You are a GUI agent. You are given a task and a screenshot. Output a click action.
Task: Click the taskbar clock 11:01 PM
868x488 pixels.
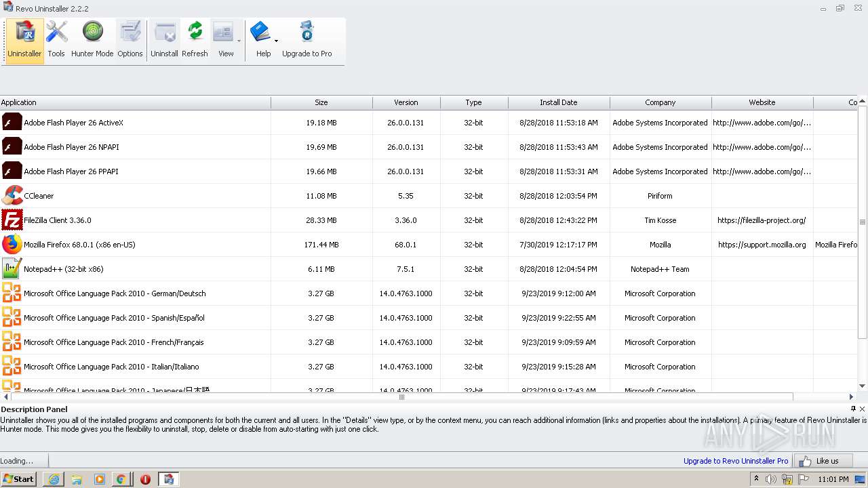coord(833,479)
